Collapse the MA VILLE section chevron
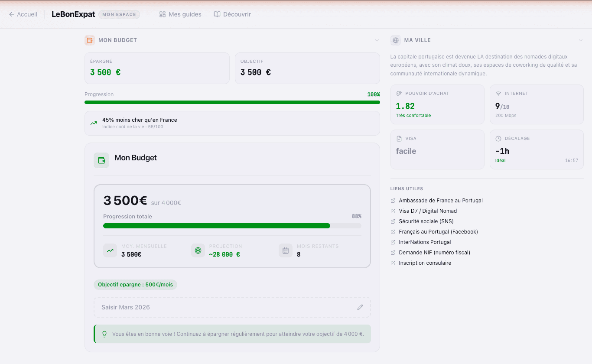Viewport: 592px width, 364px height. [581, 40]
